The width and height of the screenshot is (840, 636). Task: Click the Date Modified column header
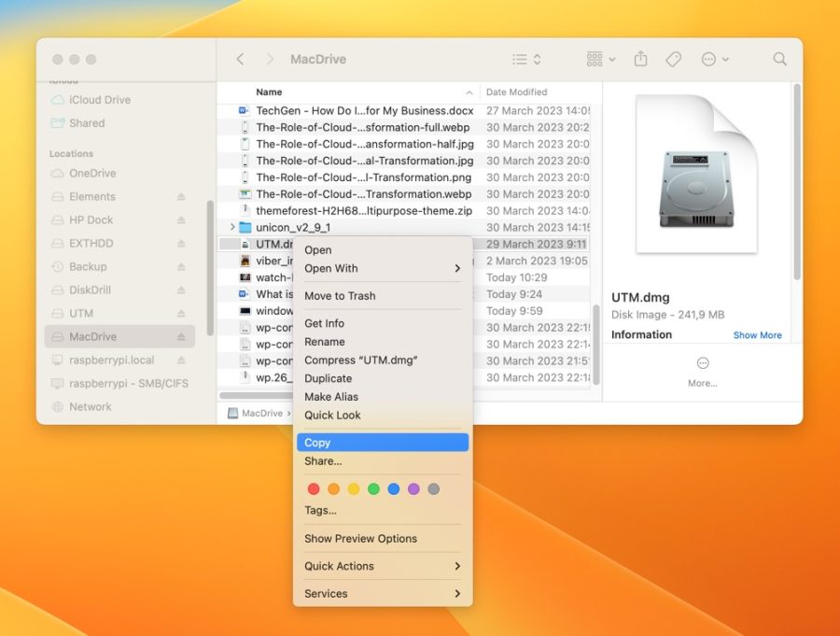coord(515,92)
